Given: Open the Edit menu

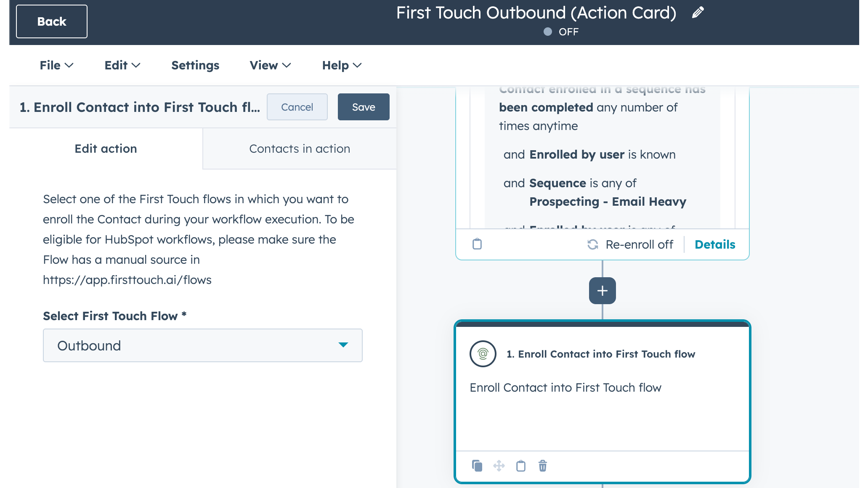Looking at the screenshot, I should (x=122, y=65).
